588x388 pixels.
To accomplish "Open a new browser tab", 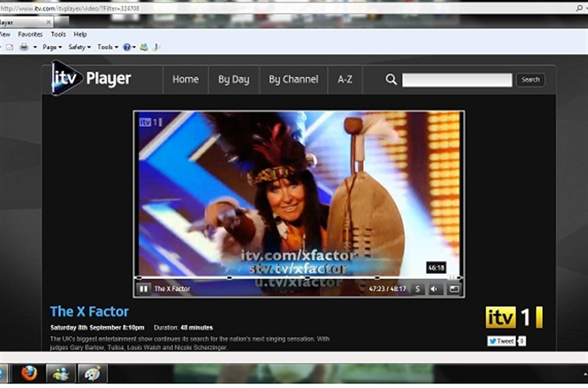I will [62, 22].
